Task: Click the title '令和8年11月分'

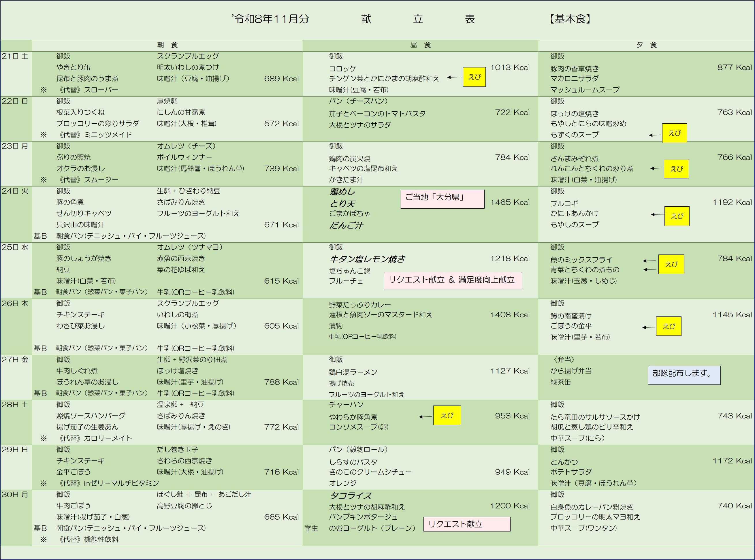Action: (270, 19)
